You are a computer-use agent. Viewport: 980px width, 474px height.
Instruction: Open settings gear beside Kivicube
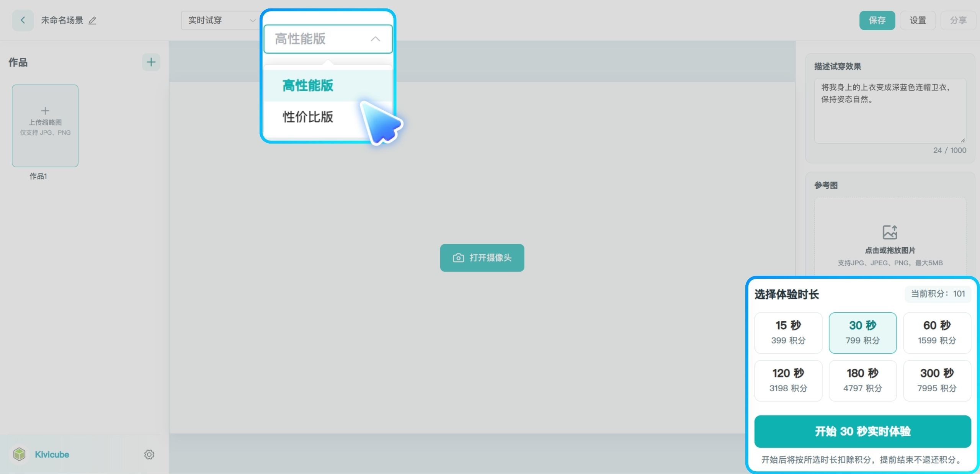click(149, 454)
